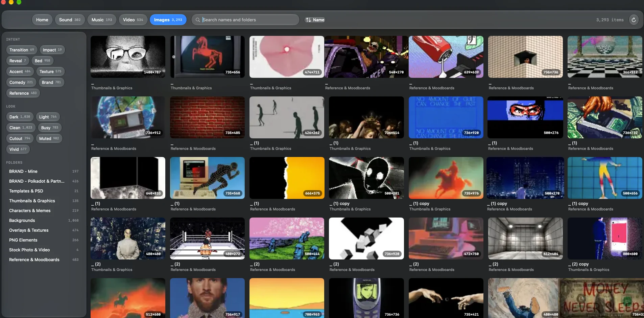
Task: Toggle the Bed intent filter
Action: pyautogui.click(x=42, y=61)
